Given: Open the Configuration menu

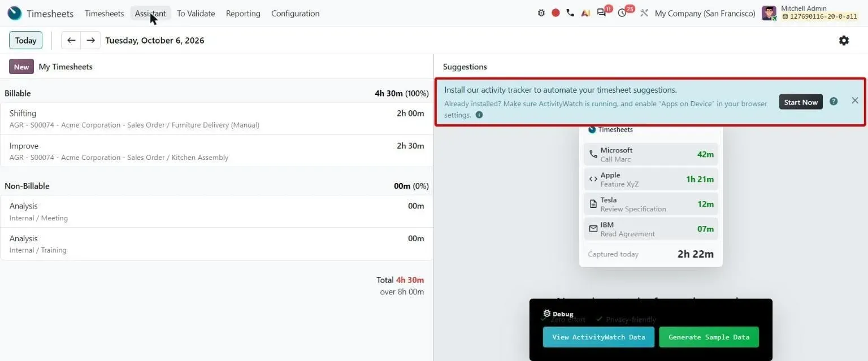Looking at the screenshot, I should click(295, 13).
